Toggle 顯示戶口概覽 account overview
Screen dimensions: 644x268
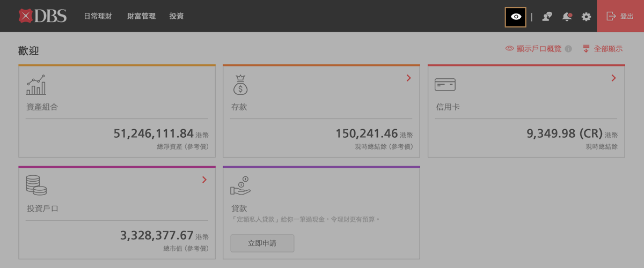[533, 49]
